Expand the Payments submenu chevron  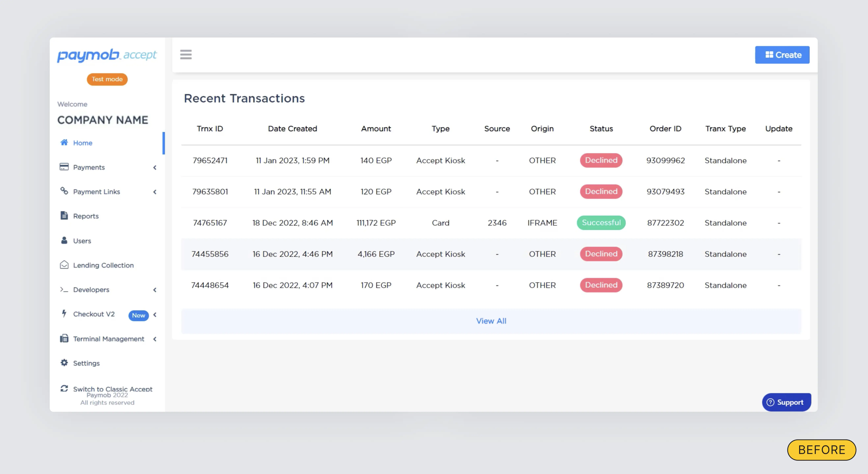155,167
